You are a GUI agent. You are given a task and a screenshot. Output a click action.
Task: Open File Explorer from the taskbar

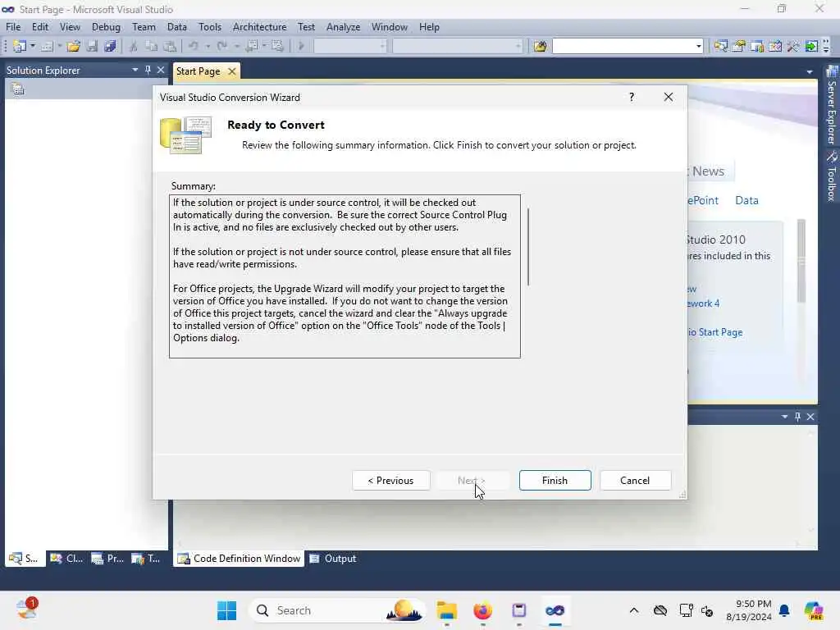click(446, 610)
